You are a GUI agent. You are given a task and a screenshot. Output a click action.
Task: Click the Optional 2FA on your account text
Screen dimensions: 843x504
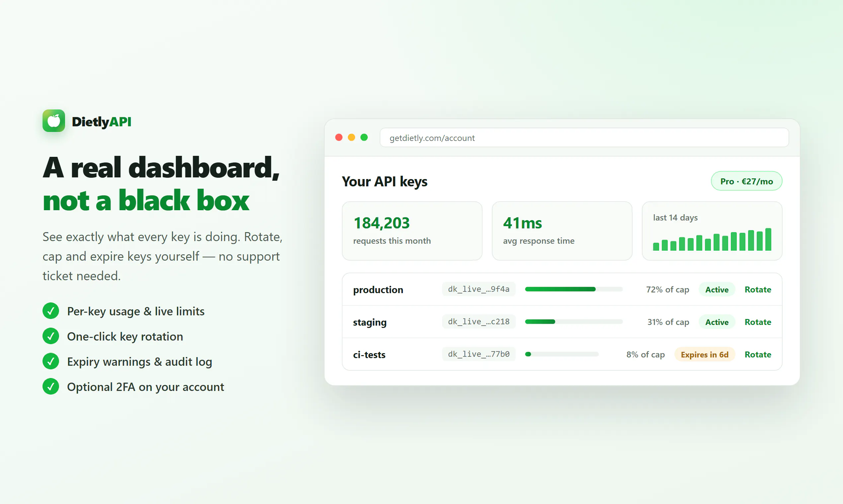pyautogui.click(x=145, y=387)
